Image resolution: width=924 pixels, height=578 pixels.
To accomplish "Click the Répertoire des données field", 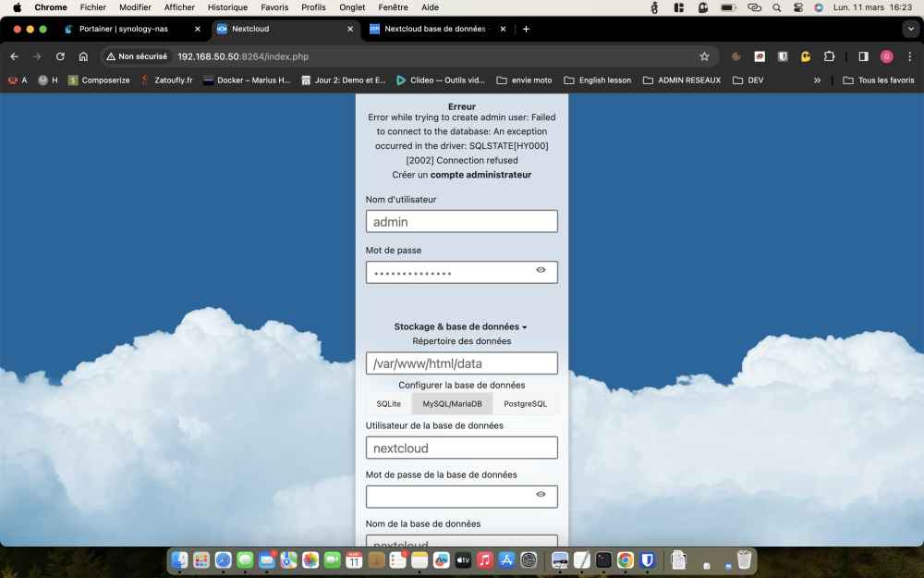I will 461,363.
